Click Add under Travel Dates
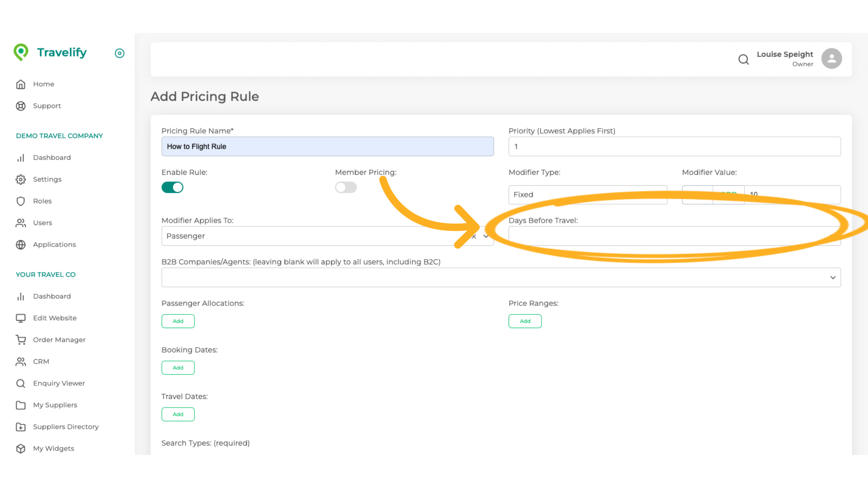The image size is (868, 488). 178,414
